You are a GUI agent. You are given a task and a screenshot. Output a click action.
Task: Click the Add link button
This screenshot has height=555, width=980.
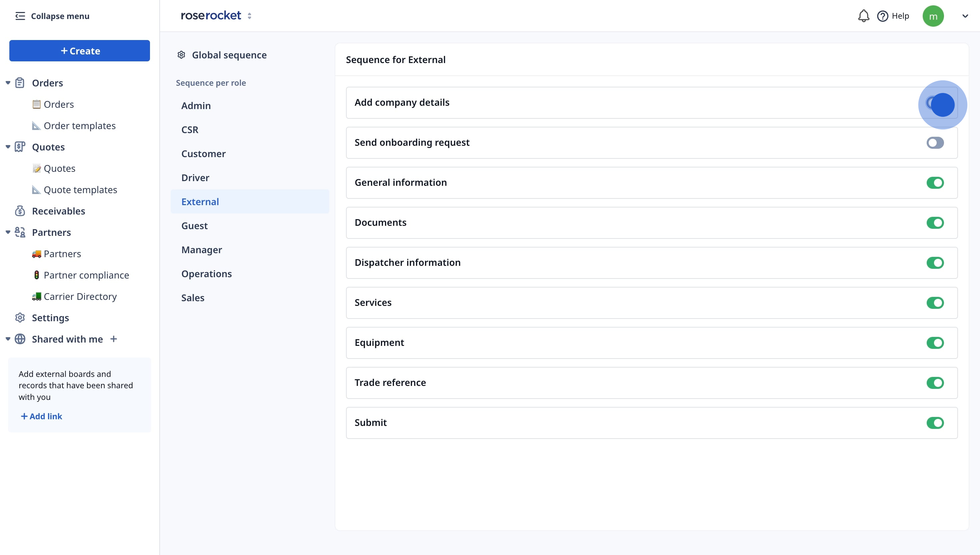pyautogui.click(x=41, y=416)
